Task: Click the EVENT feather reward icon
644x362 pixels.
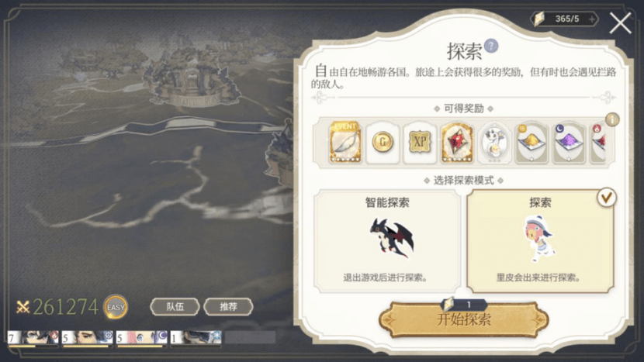Action: tap(345, 142)
